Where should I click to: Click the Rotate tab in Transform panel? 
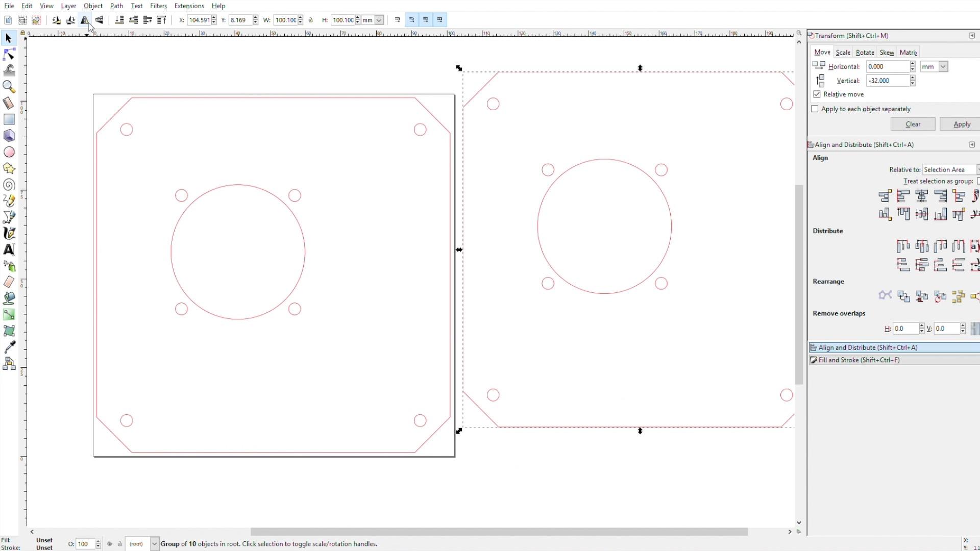[865, 52]
